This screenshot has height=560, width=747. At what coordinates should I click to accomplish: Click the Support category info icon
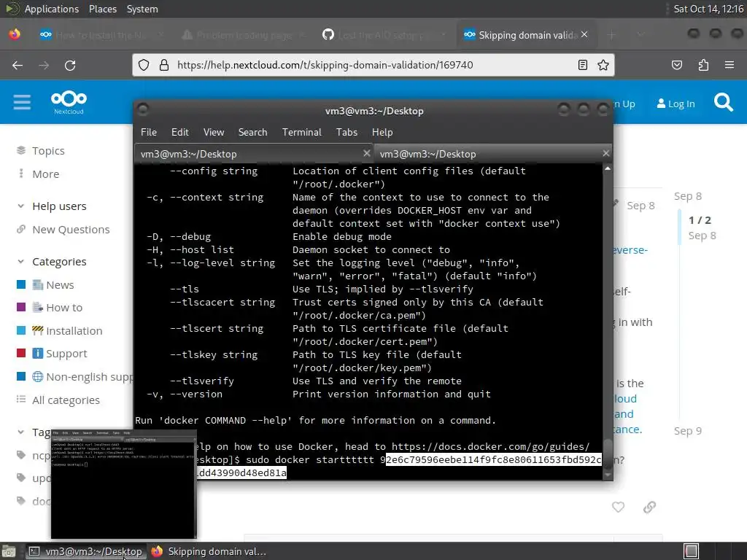(x=38, y=354)
